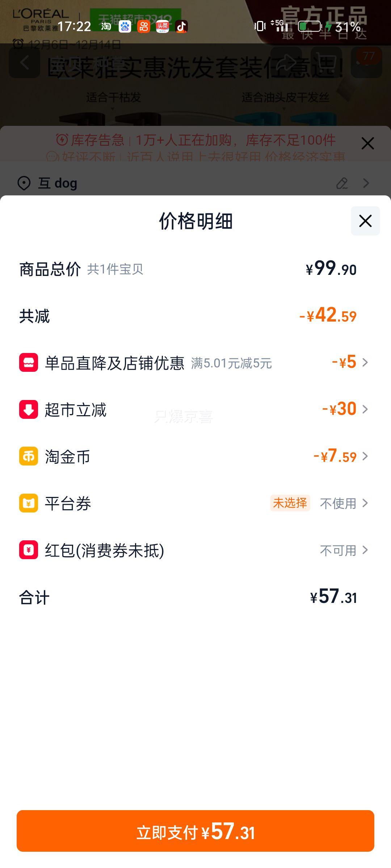The image size is (391, 868).
Task: Tap the 未选择 tag on 平台券
Action: point(290,503)
